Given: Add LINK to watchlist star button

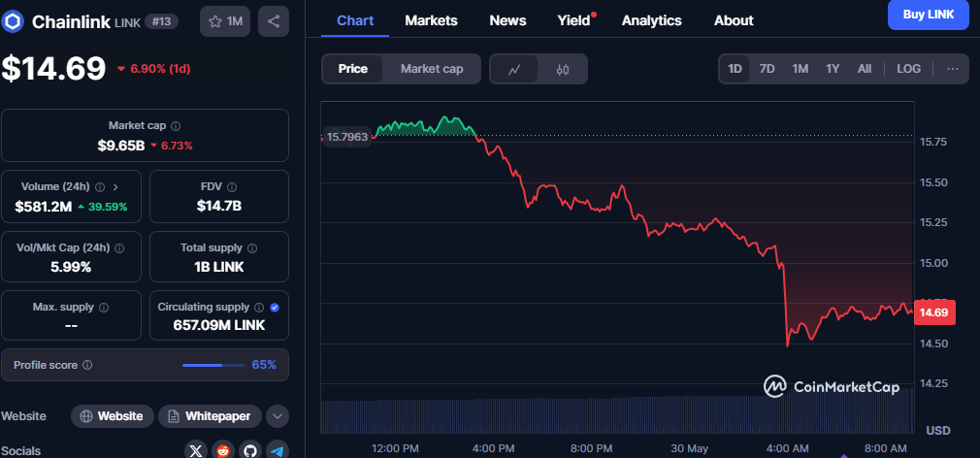Looking at the screenshot, I should pyautogui.click(x=225, y=22).
